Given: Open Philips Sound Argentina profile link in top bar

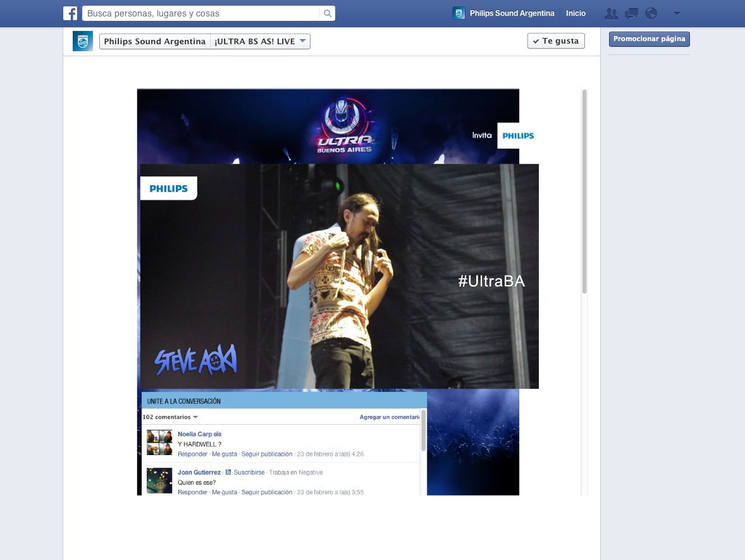Looking at the screenshot, I should pyautogui.click(x=512, y=13).
